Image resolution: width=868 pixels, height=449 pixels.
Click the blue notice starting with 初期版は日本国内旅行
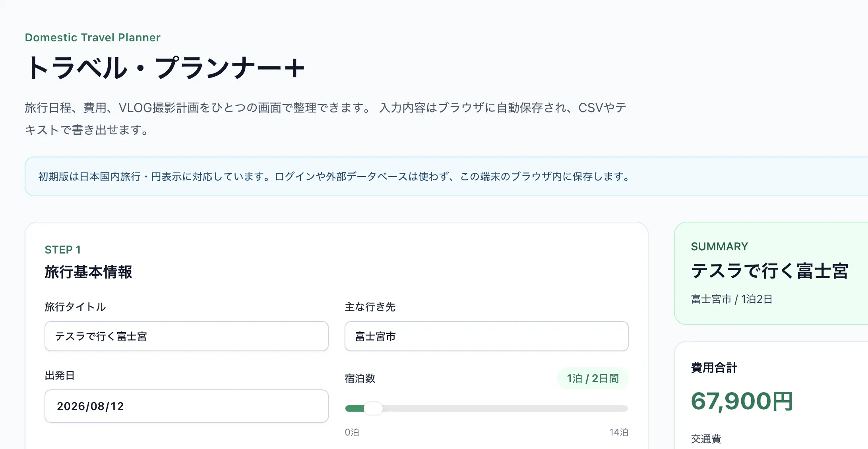[x=446, y=176]
